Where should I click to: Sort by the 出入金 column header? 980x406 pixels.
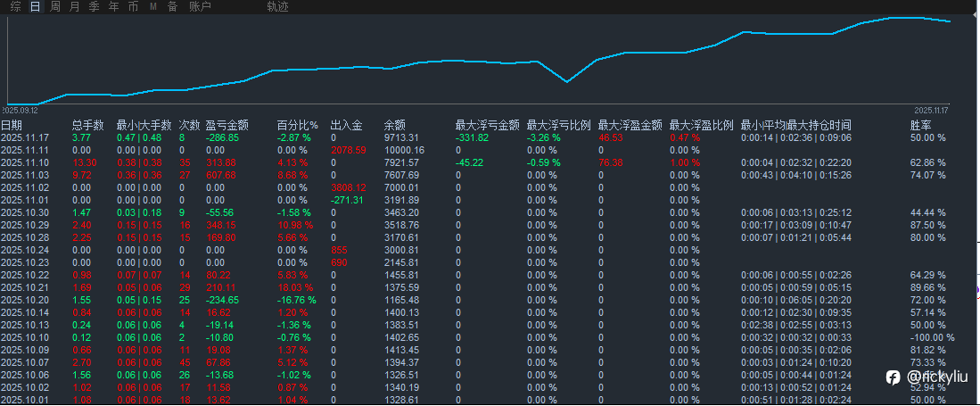(x=346, y=125)
